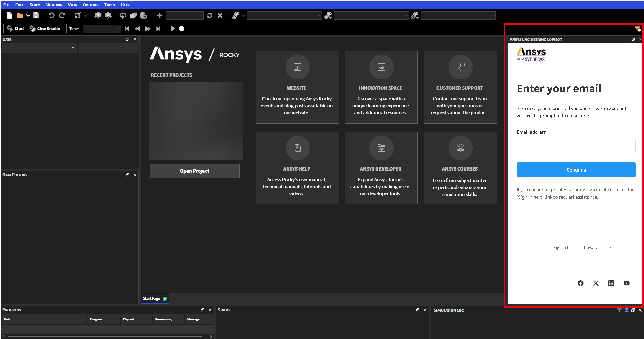Undo the last action

pos(51,15)
